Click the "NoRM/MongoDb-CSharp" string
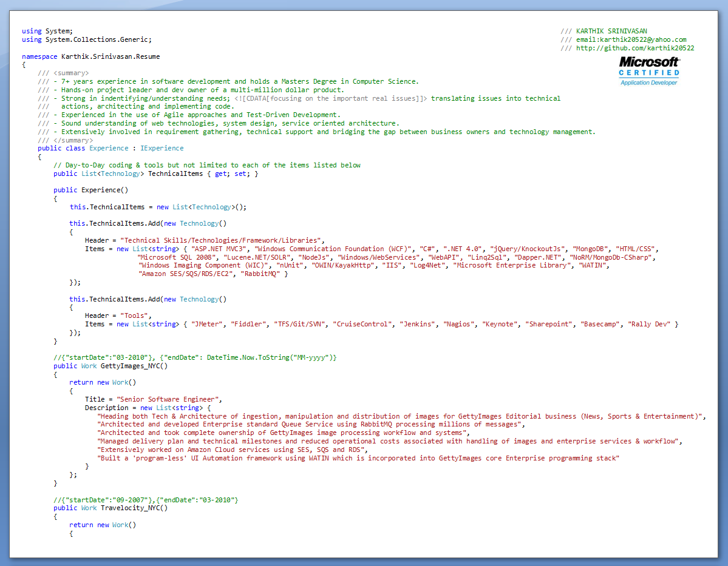The width and height of the screenshot is (728, 566). coord(611,257)
